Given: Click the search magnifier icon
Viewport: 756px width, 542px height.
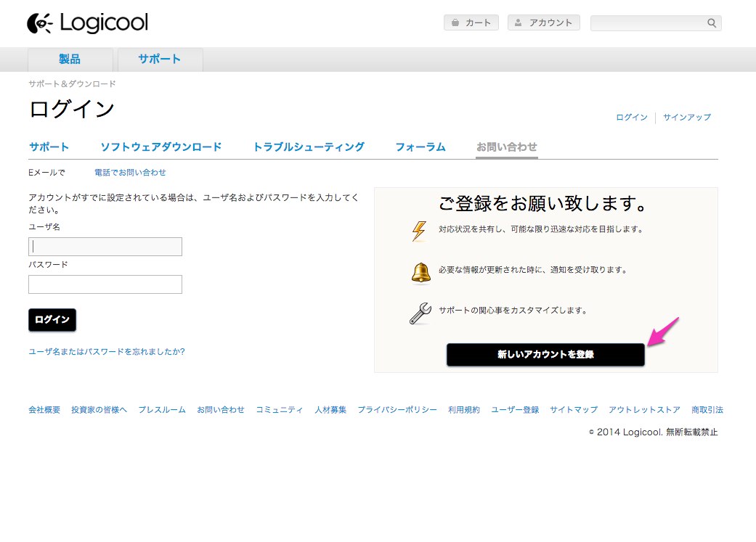Looking at the screenshot, I should tap(710, 22).
